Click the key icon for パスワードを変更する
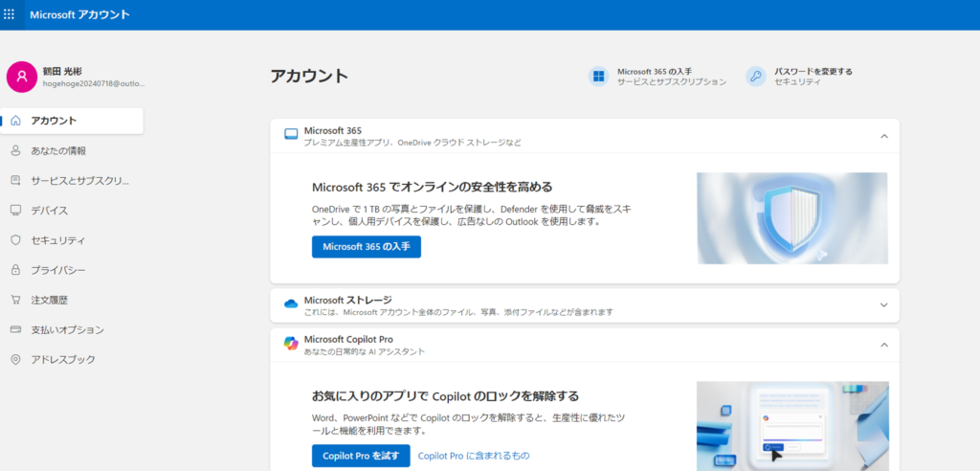 point(756,77)
